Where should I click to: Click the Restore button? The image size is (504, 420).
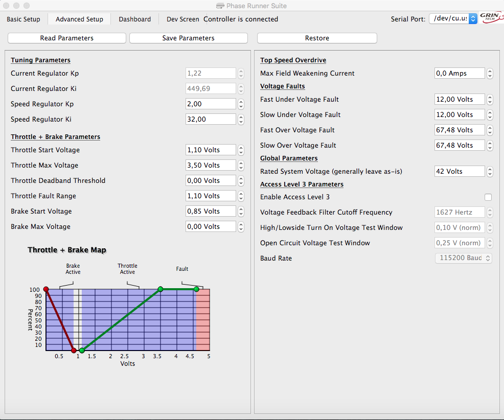(317, 38)
